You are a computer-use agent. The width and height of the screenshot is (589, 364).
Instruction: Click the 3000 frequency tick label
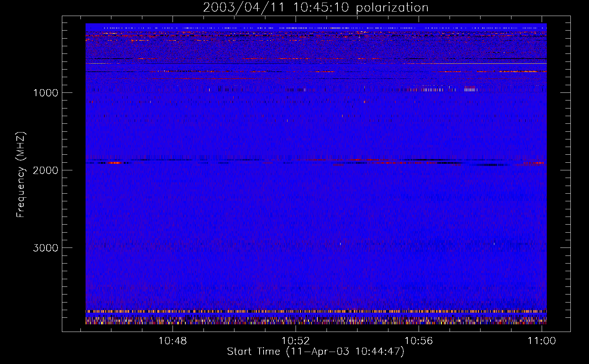pos(46,248)
